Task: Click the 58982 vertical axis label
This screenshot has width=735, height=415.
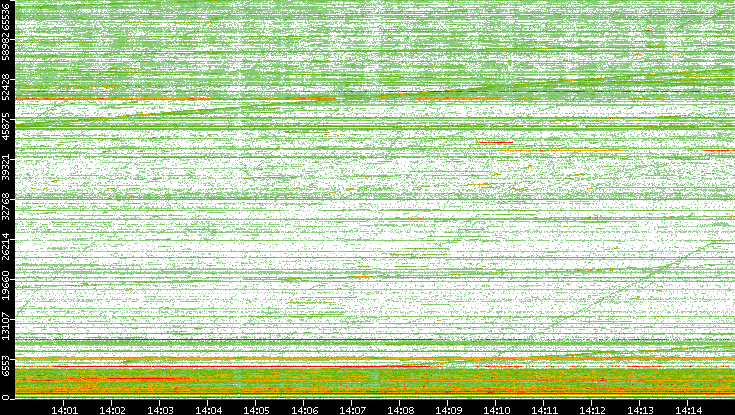Action: point(5,46)
